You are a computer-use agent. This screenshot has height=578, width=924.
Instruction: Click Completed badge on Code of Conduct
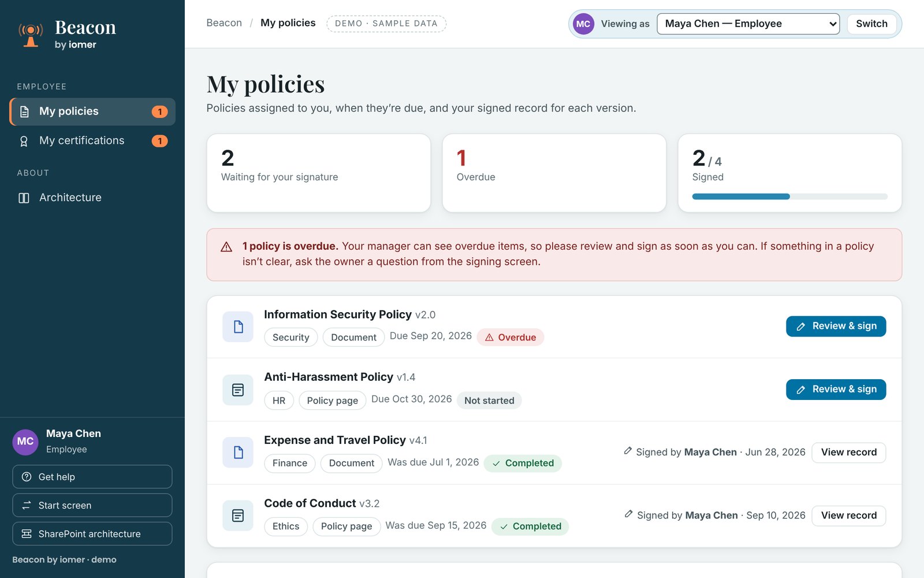click(530, 527)
